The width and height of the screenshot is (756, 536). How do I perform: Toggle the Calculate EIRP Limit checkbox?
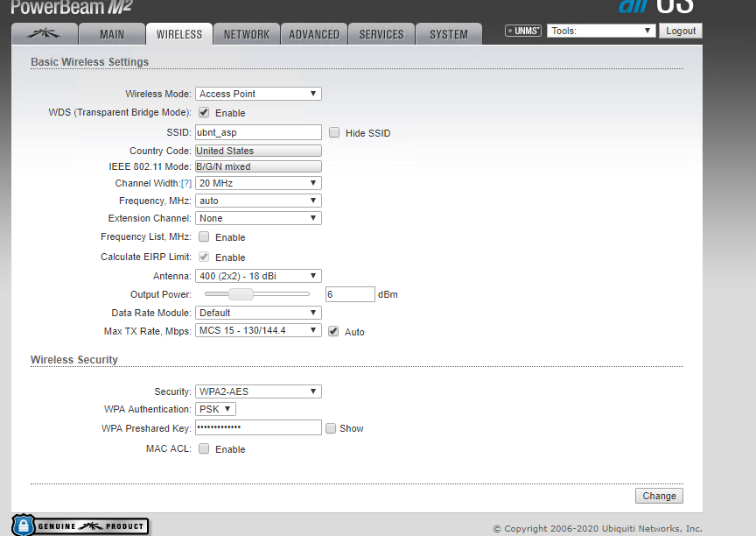(204, 257)
